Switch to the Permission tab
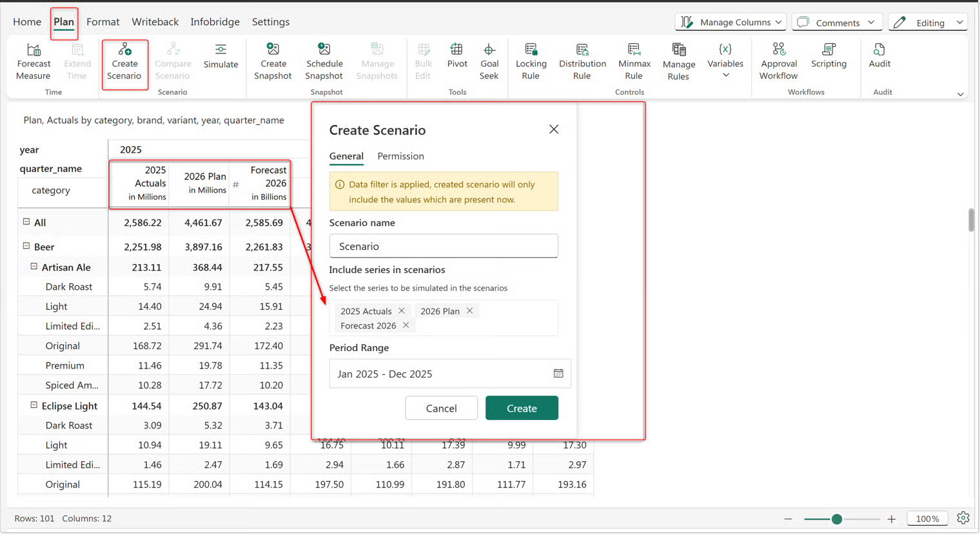Screen dimensions: 980x534 (x=400, y=156)
